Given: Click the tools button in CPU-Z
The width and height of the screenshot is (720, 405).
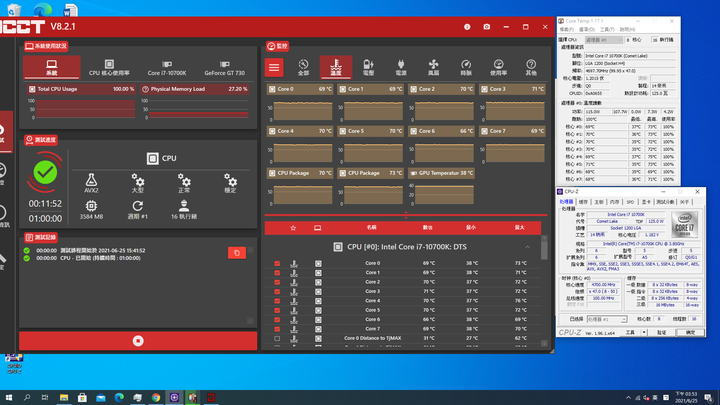Looking at the screenshot, I should click(630, 332).
